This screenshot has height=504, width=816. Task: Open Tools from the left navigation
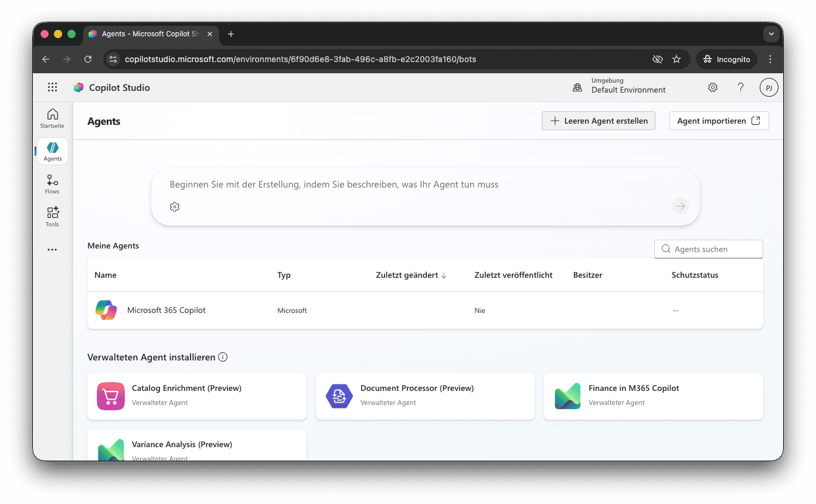(52, 217)
